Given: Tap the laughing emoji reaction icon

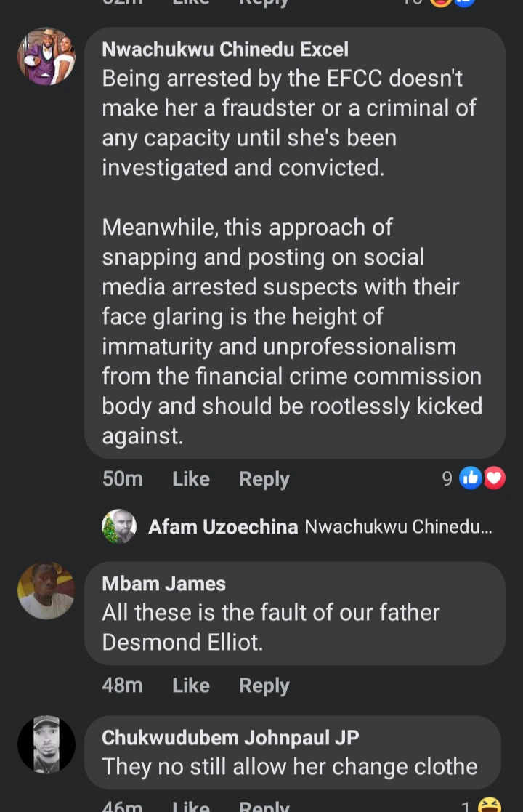Looking at the screenshot, I should click(x=490, y=805).
